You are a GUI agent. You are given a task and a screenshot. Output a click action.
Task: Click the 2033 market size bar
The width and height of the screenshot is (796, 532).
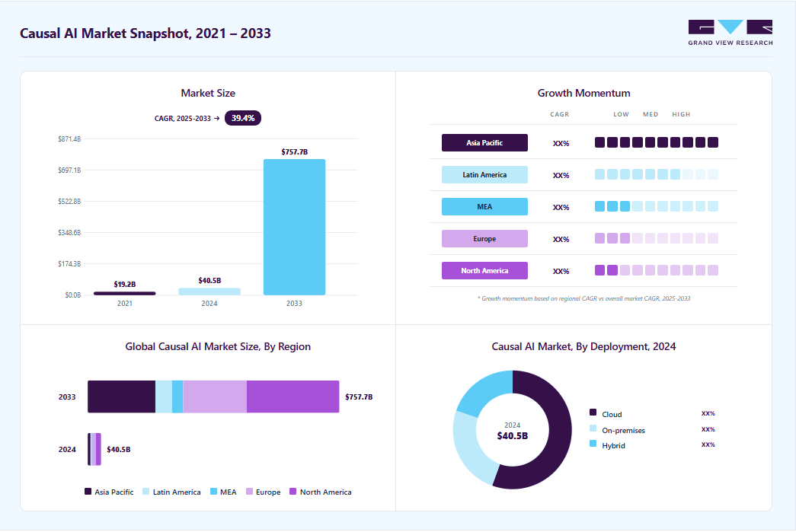(x=295, y=227)
